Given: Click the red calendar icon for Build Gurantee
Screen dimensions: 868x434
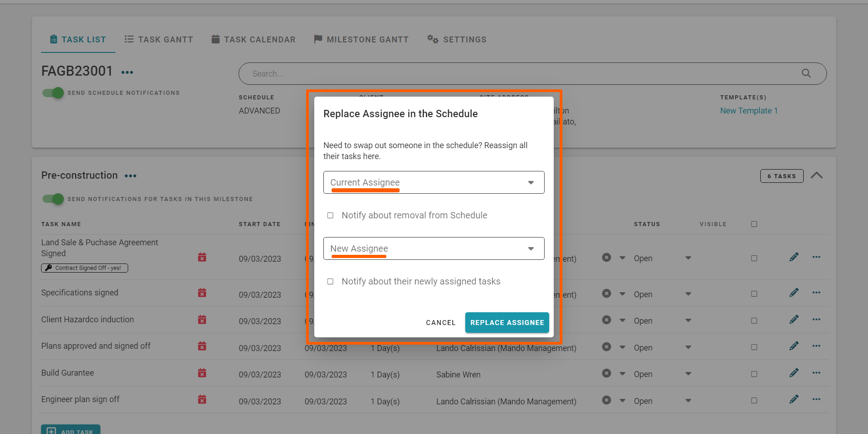Looking at the screenshot, I should (x=202, y=373).
